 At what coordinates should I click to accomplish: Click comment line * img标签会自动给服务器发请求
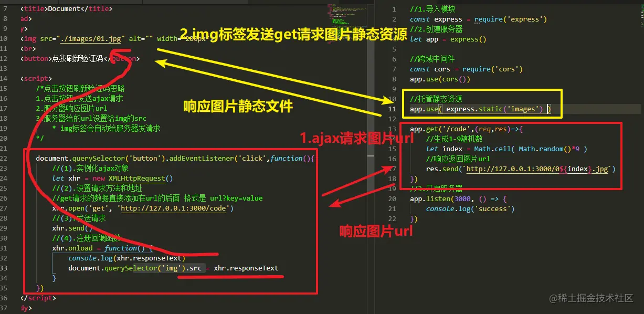coord(106,128)
